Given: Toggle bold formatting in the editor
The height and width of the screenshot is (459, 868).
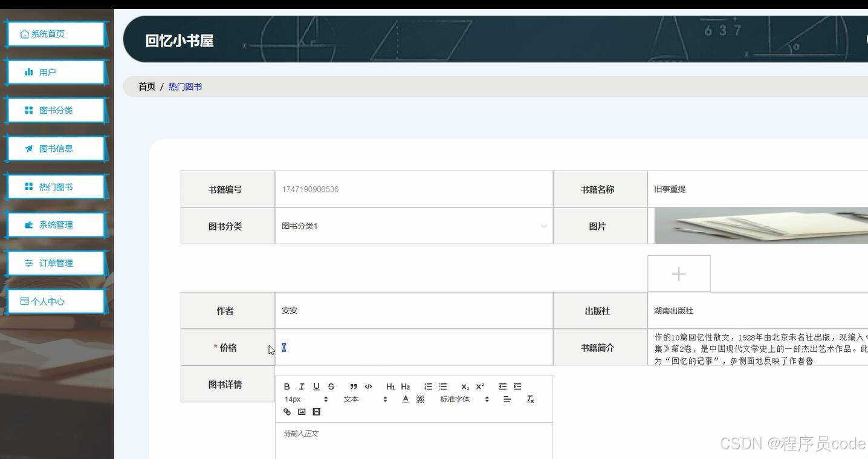Looking at the screenshot, I should (287, 386).
